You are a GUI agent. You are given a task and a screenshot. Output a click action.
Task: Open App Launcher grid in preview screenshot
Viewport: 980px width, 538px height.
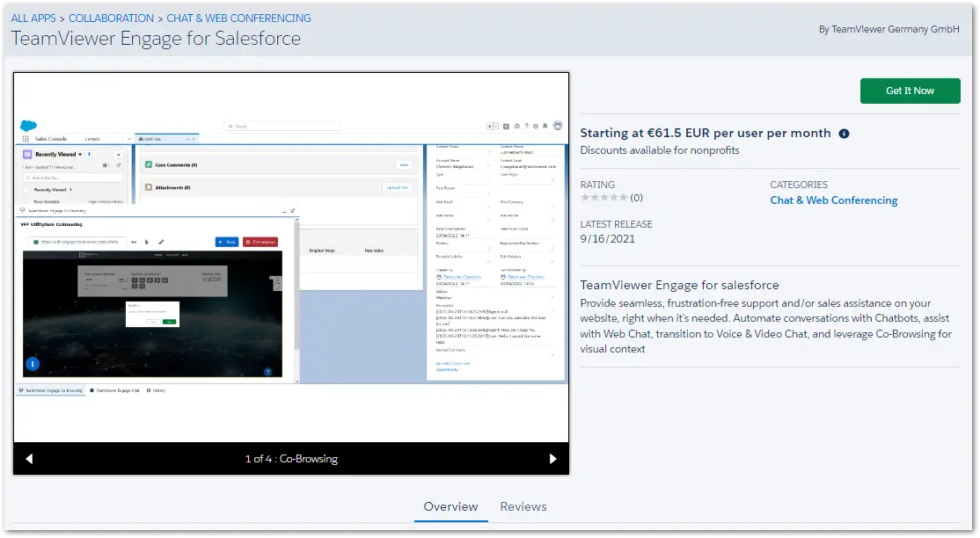point(26,139)
